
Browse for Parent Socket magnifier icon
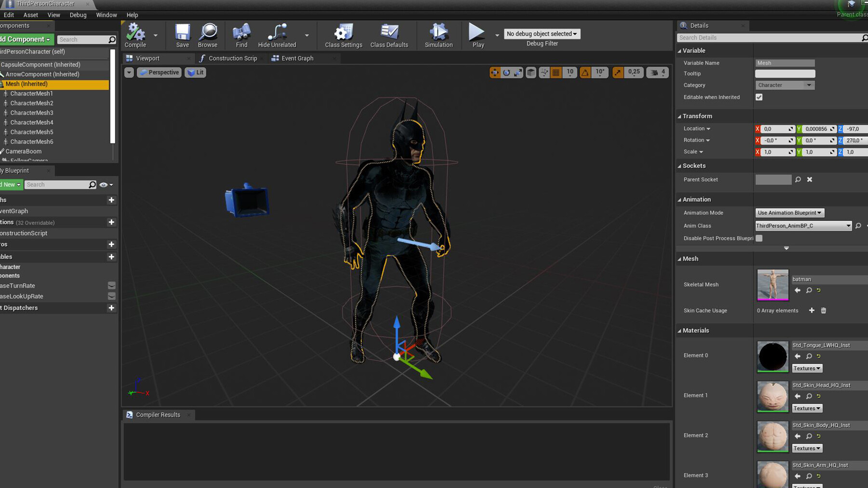798,180
